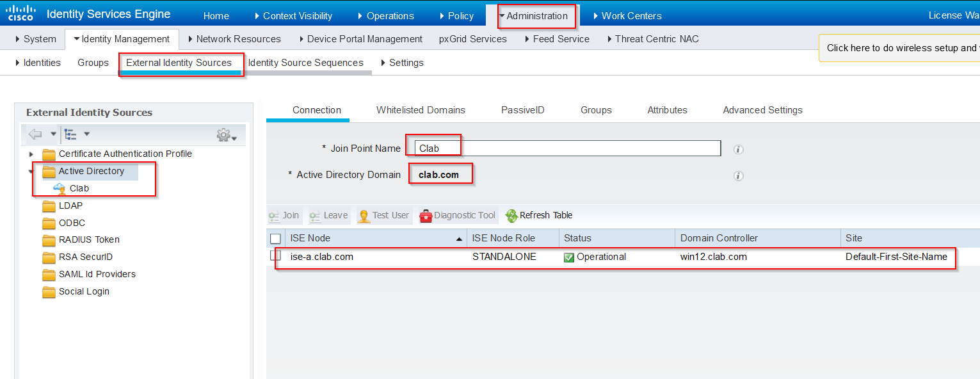Switch to the Attributes tab
This screenshot has width=980, height=379.
(667, 110)
